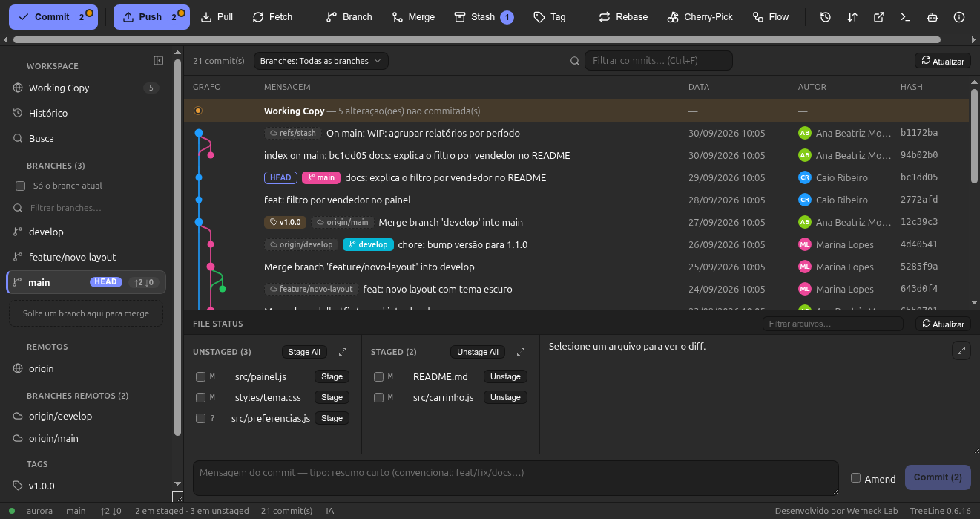980x519 pixels.
Task: Expand the Staged panel fullscreen icon
Action: 521,352
